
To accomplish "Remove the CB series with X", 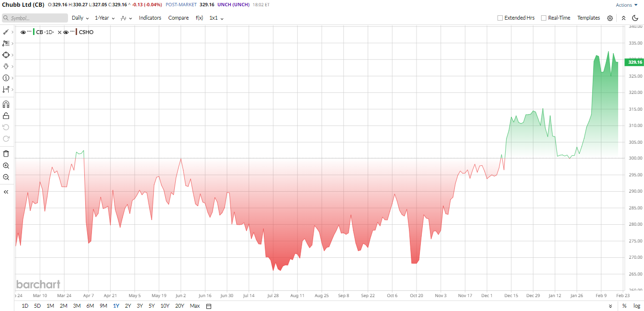I will pyautogui.click(x=59, y=32).
